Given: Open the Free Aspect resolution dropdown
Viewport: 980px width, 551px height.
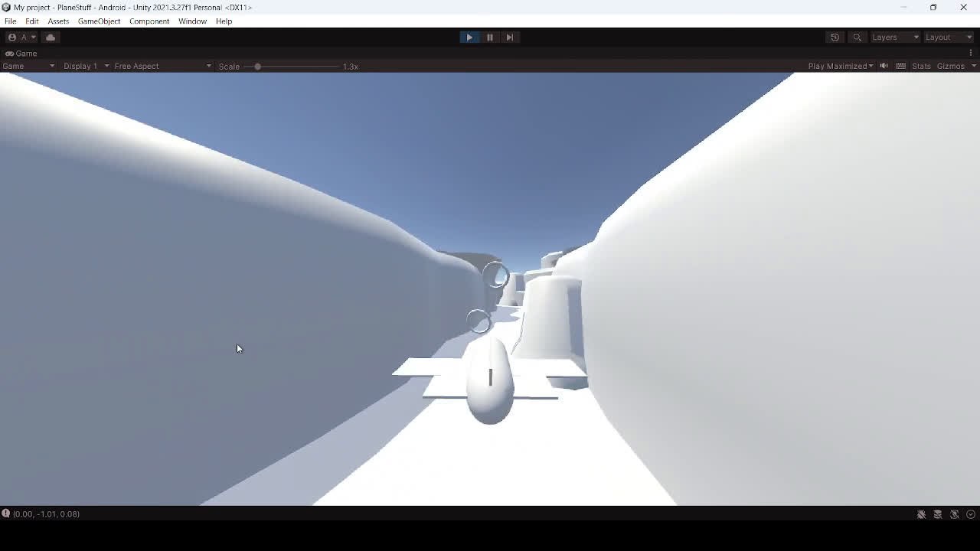Looking at the screenshot, I should pos(162,67).
